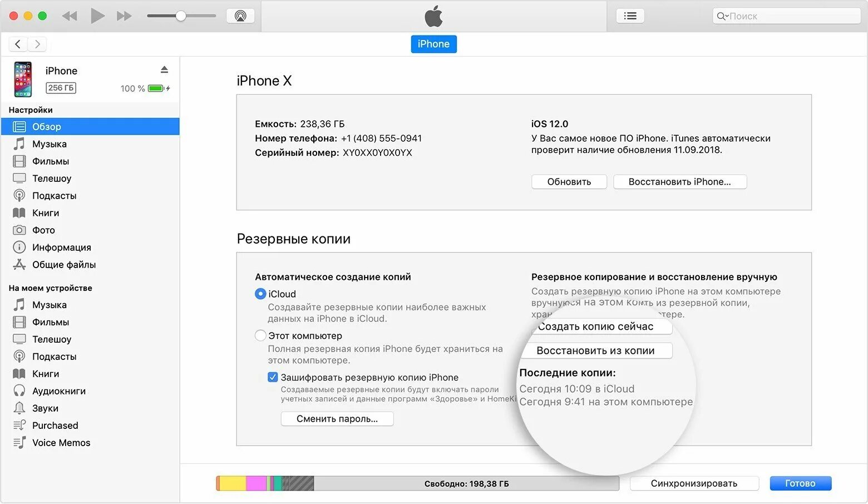Select Общие файлы in the sidebar

[x=63, y=265]
